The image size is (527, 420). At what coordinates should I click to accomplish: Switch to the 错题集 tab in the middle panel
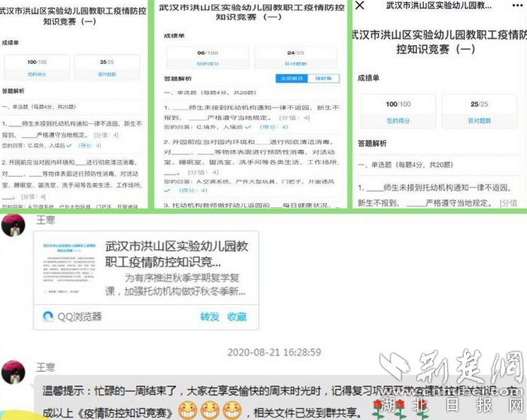coord(323,78)
